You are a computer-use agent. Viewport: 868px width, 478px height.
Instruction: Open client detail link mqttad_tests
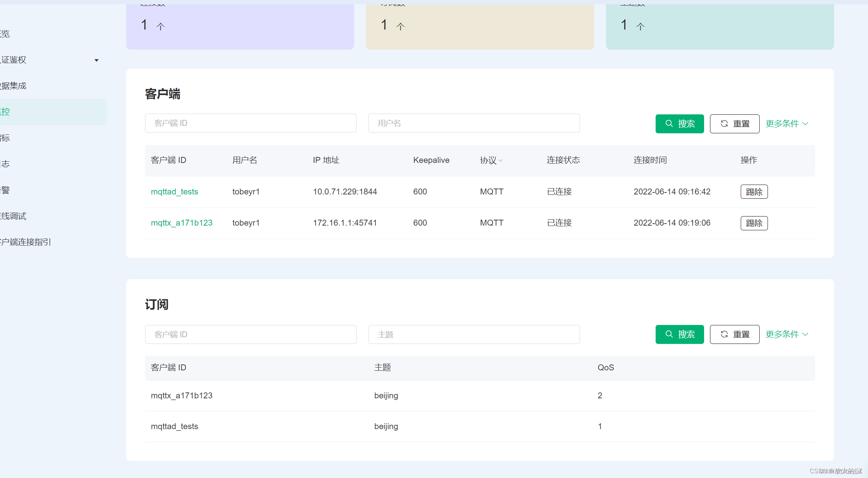tap(175, 192)
